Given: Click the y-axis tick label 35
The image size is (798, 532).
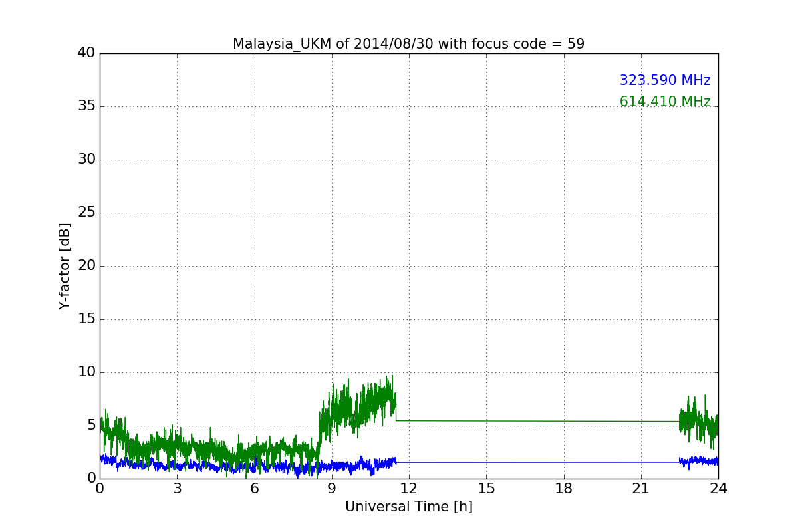Looking at the screenshot, I should pos(86,106).
